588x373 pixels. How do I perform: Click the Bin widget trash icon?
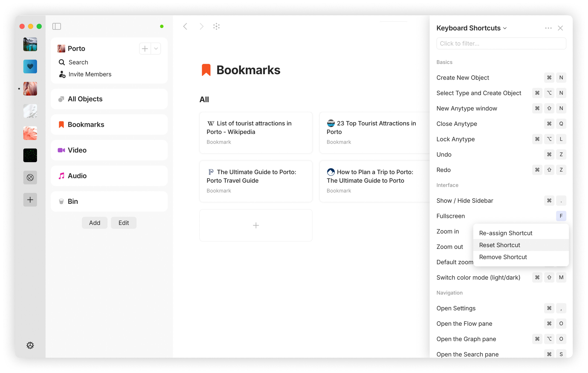61,201
